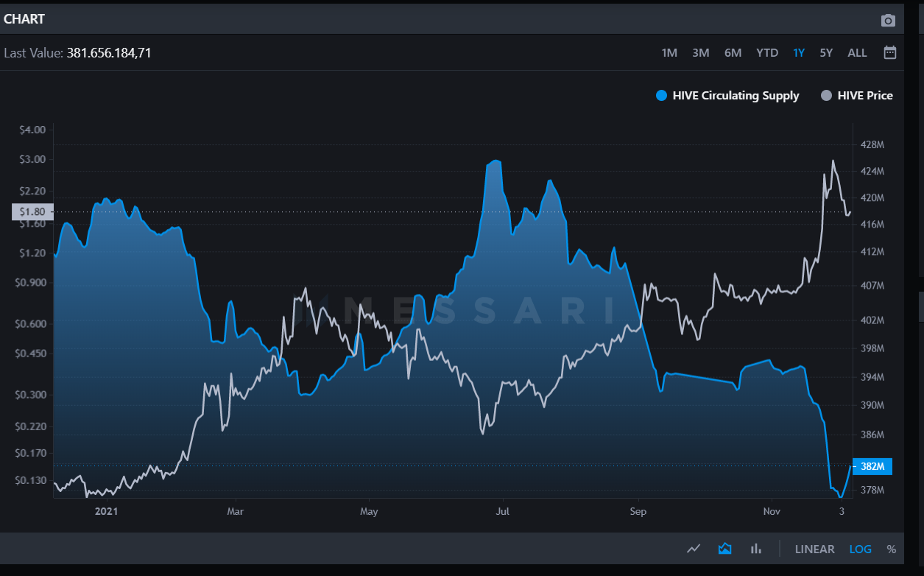This screenshot has width=924, height=576.
Task: Click the Mar x-axis label
Action: point(235,511)
